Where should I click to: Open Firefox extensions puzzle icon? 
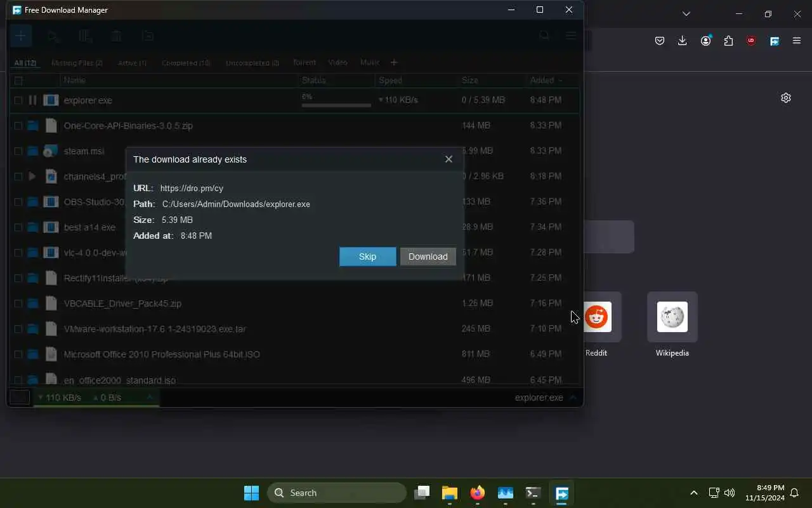point(728,41)
